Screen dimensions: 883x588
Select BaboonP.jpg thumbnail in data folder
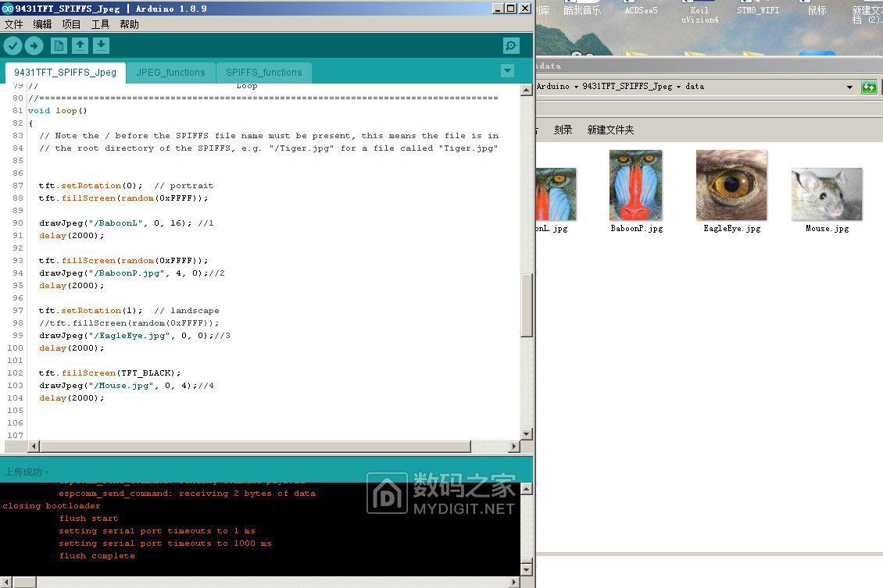tap(636, 185)
